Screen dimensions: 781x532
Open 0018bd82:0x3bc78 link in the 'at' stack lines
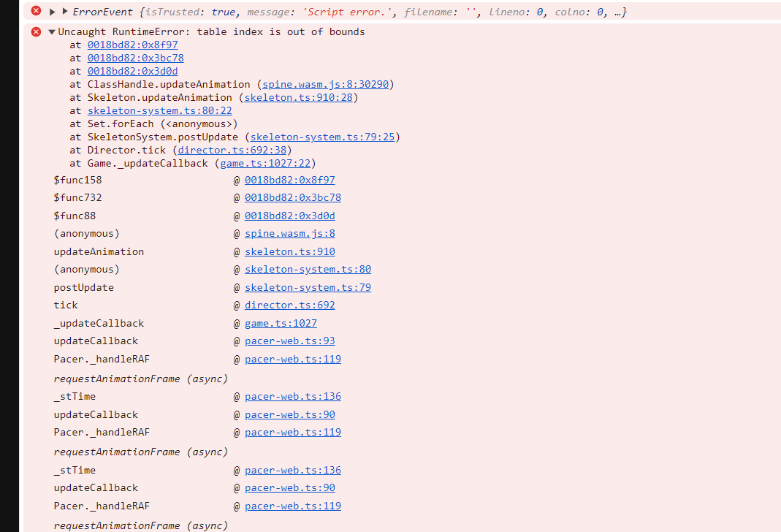click(x=135, y=58)
